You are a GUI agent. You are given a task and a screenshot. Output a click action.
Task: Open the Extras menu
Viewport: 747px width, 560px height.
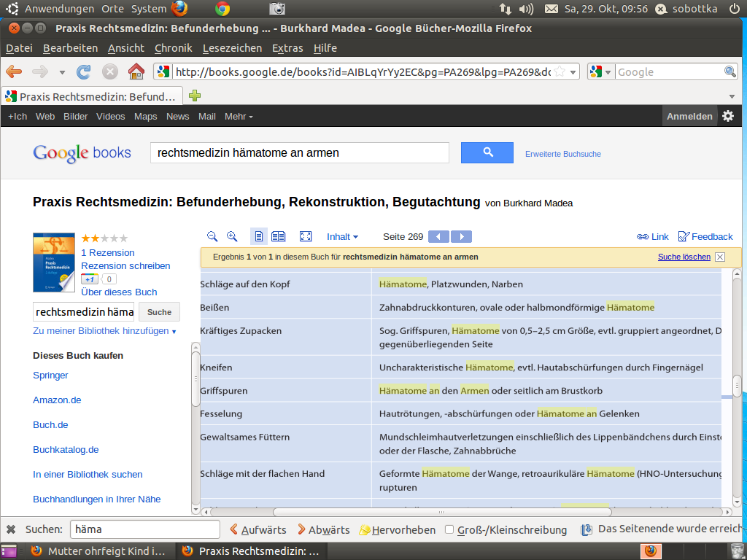click(x=287, y=48)
